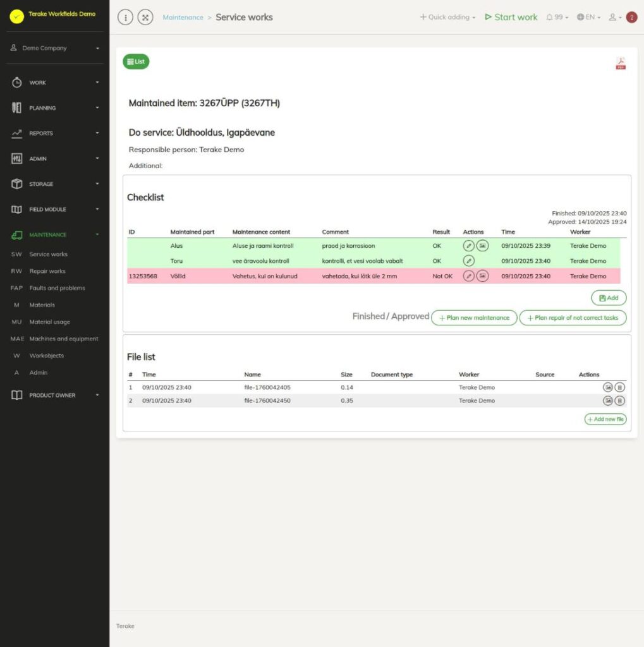Open the EN language dropdown

(588, 17)
